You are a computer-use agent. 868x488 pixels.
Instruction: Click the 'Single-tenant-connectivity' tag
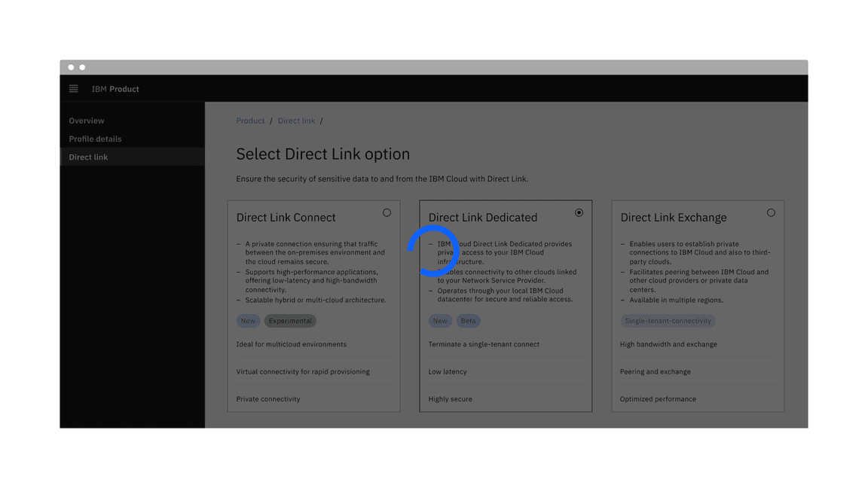[x=668, y=321]
